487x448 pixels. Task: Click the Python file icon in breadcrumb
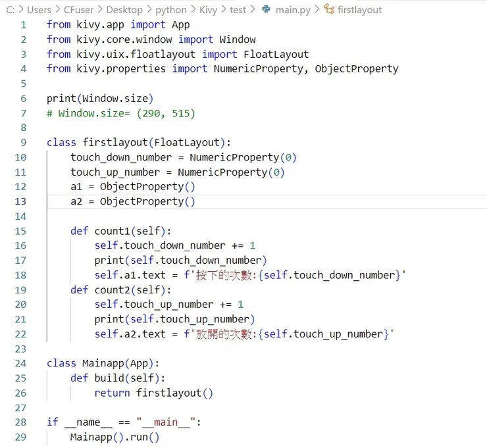266,9
